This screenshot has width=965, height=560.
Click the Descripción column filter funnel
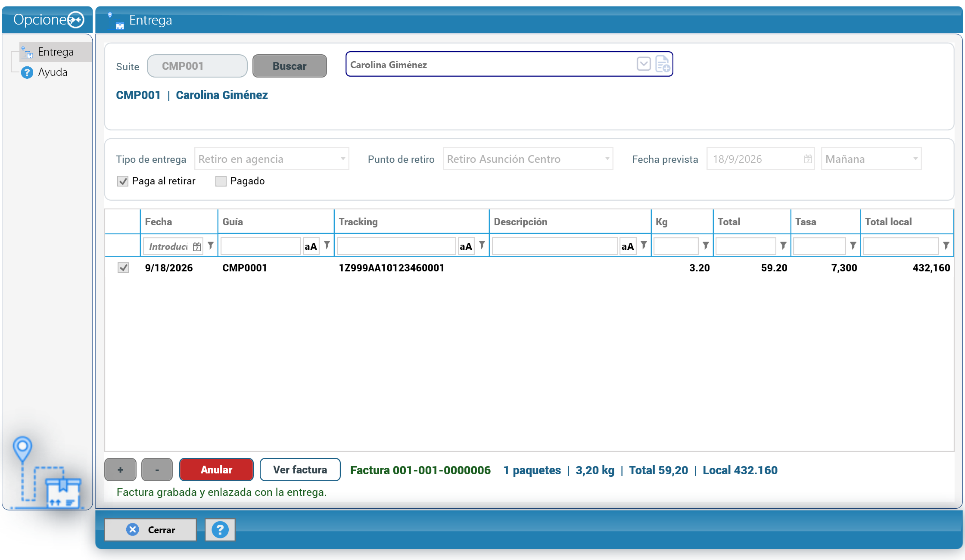(x=644, y=245)
